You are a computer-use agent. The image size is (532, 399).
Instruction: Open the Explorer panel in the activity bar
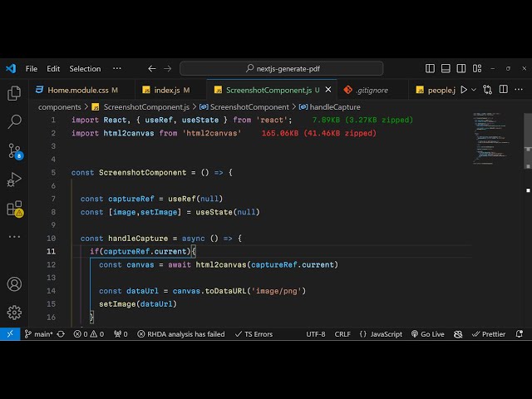tap(14, 93)
